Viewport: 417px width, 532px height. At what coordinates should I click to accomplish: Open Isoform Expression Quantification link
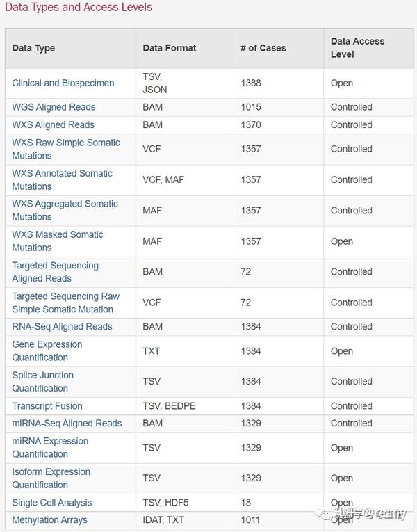[x=51, y=471]
